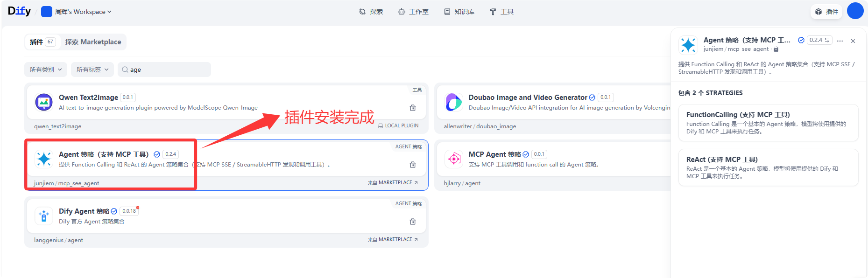The height and width of the screenshot is (278, 868).
Task: Open the Dify logo home link
Action: [x=19, y=11]
